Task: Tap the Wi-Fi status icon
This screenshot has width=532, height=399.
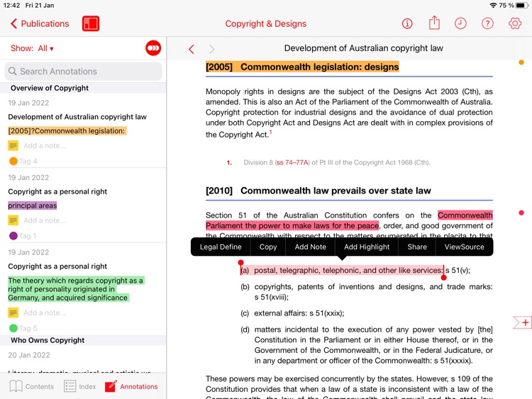Action: click(493, 5)
